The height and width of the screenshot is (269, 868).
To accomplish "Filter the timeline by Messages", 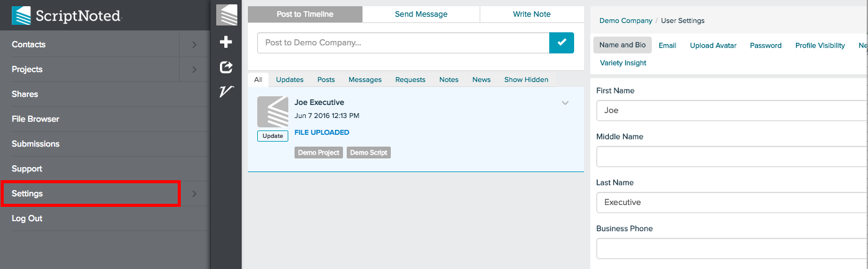I will coord(365,80).
